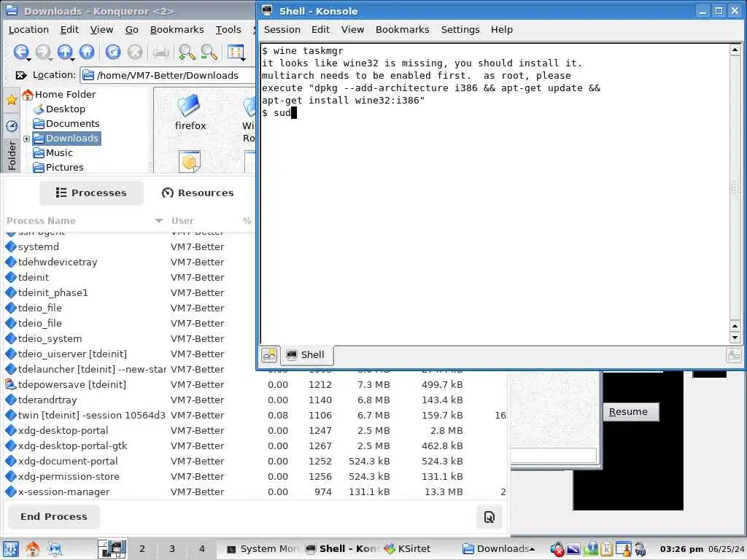
Task: Zoom out with the magnifier minus icon
Action: click(209, 52)
